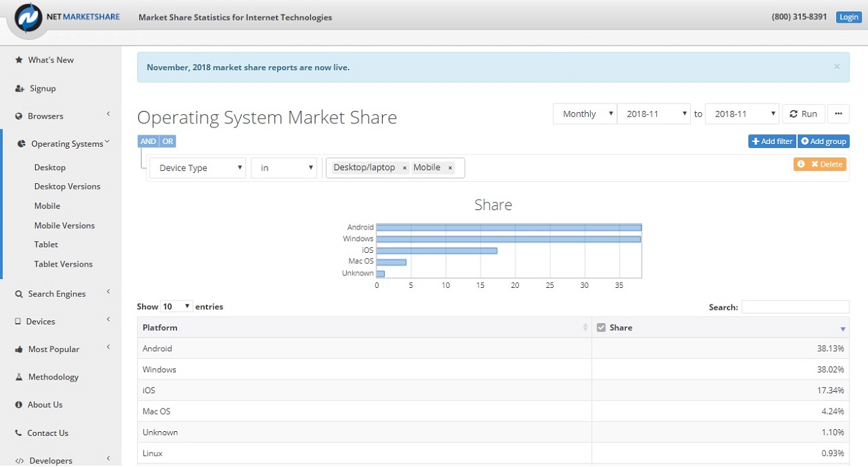Click the Add group button
868x467 pixels.
tap(824, 141)
